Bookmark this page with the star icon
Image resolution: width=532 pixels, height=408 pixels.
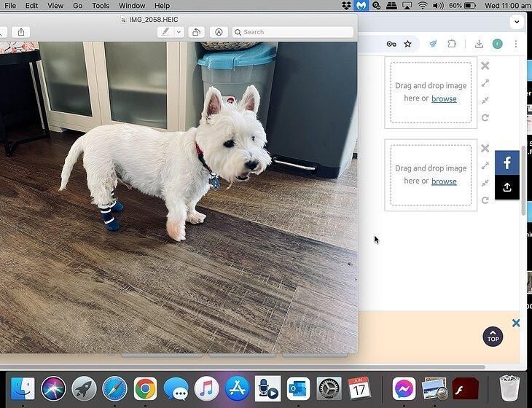[x=407, y=44]
